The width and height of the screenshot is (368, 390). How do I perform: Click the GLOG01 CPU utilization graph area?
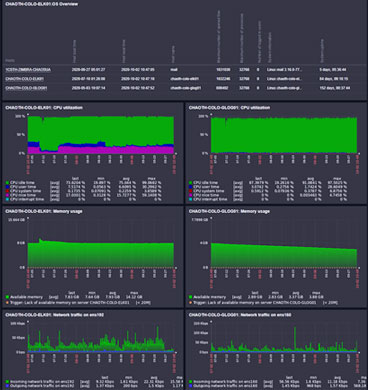tap(284, 135)
